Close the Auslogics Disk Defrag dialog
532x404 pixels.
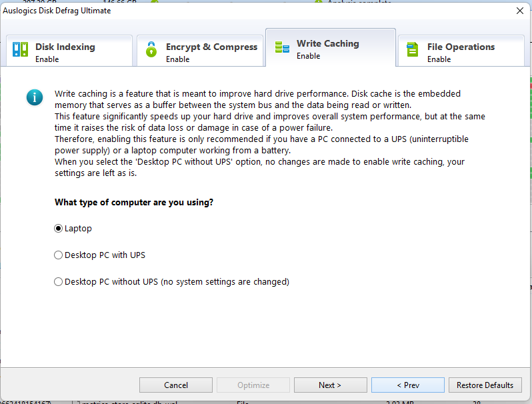pos(520,11)
